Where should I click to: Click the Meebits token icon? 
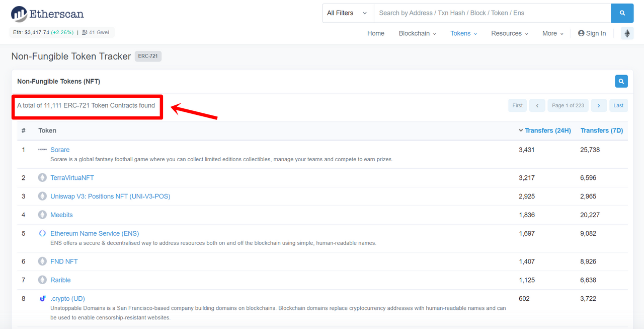click(x=42, y=215)
